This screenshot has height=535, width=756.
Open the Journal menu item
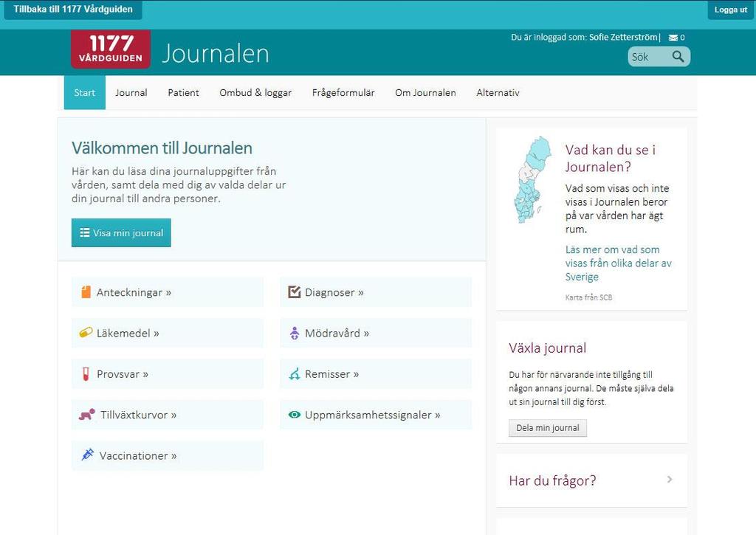coord(131,92)
